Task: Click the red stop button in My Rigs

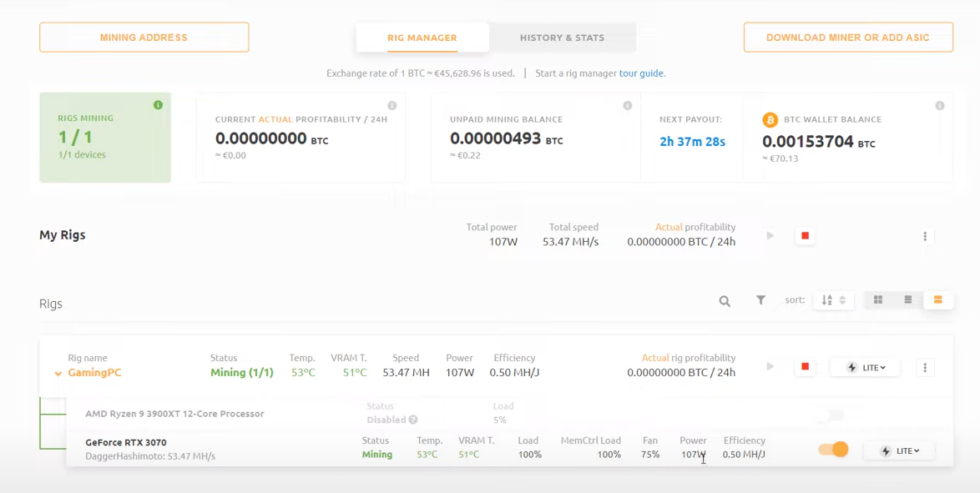Action: click(805, 236)
